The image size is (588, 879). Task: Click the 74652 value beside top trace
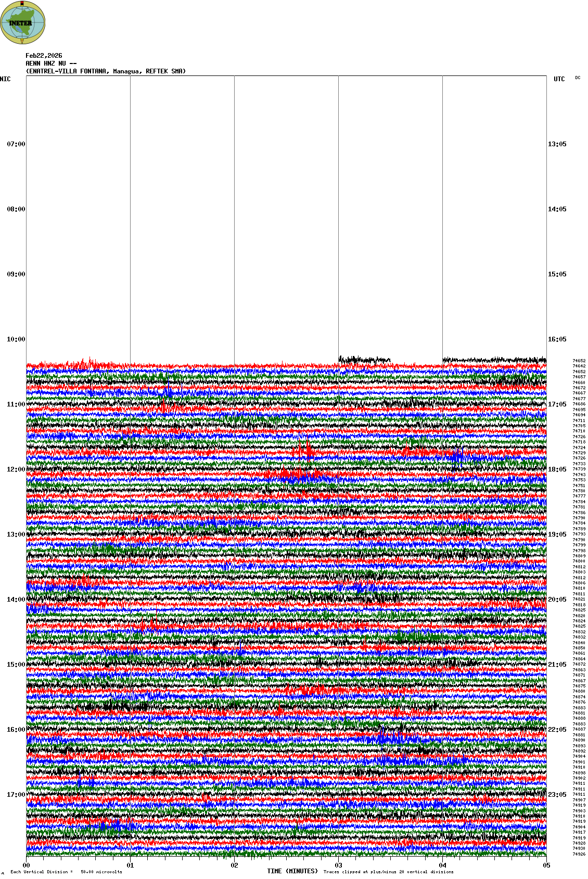pyautogui.click(x=579, y=361)
